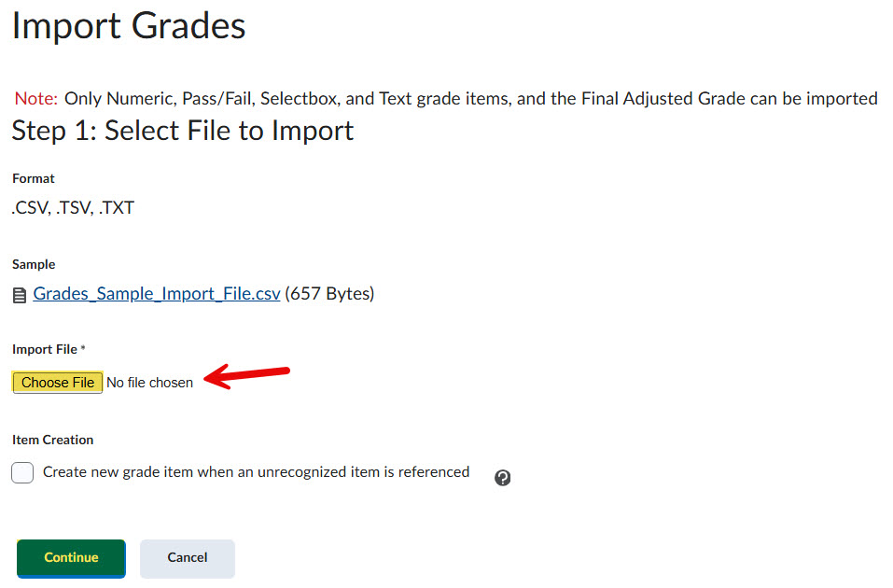Viewport: 893px width, 588px height.
Task: Cancel the grade import
Action: tap(188, 558)
